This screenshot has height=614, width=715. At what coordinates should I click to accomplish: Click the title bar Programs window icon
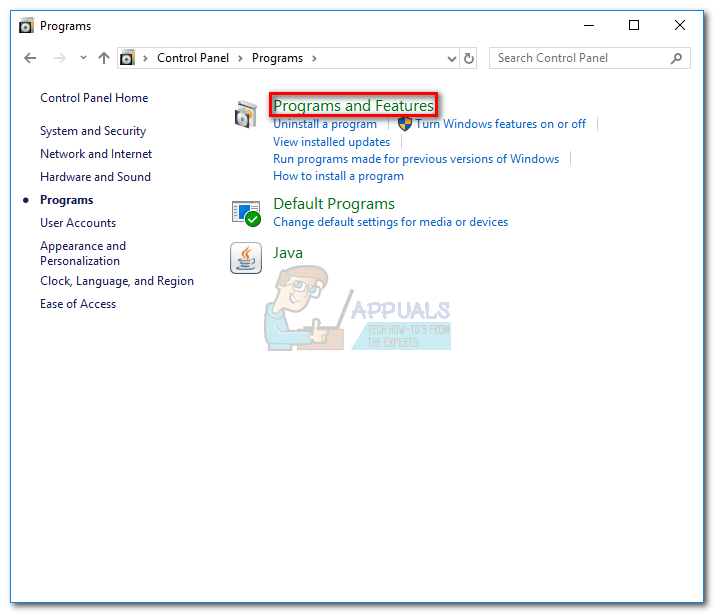[26, 26]
